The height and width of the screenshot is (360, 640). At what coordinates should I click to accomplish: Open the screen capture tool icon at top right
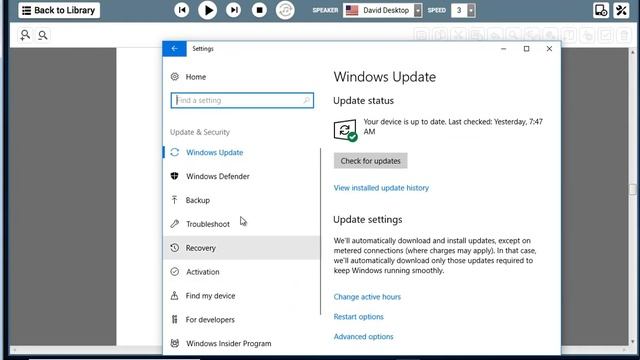tap(601, 10)
